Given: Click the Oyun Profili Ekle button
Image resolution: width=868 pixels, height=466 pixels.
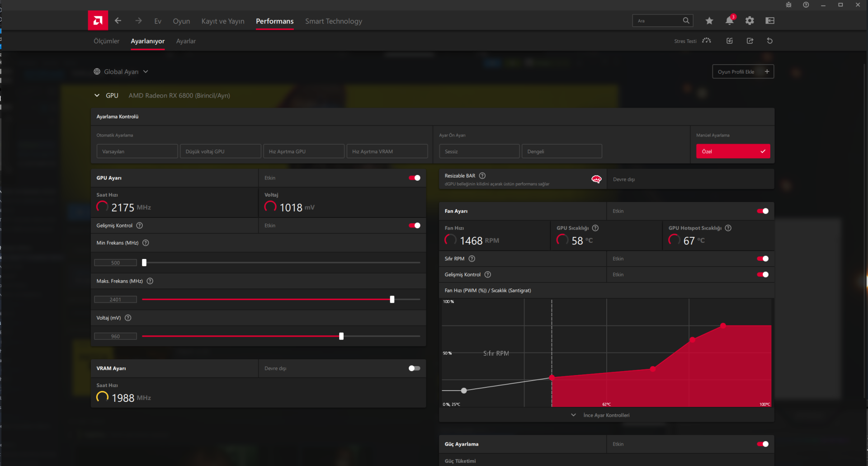Looking at the screenshot, I should [x=743, y=71].
